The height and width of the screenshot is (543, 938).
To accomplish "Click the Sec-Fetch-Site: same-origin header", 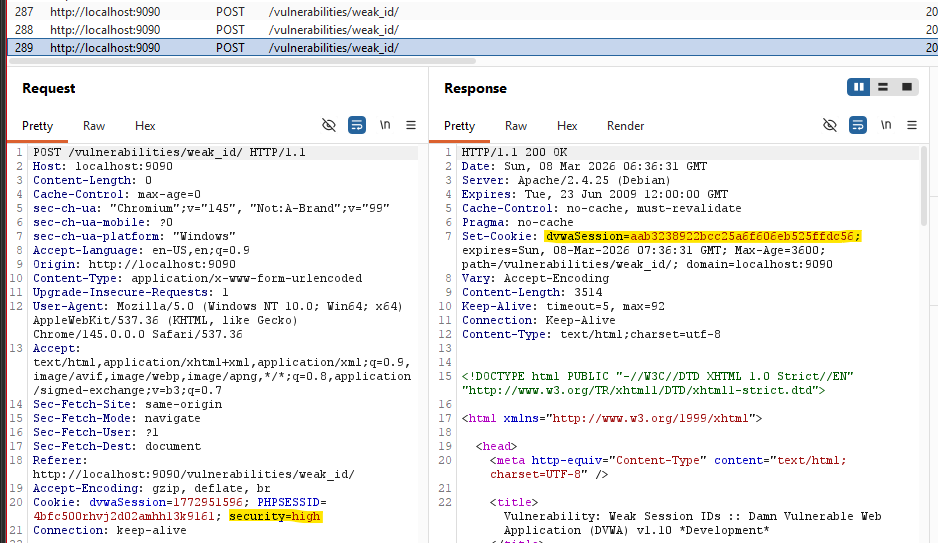I will point(127,404).
